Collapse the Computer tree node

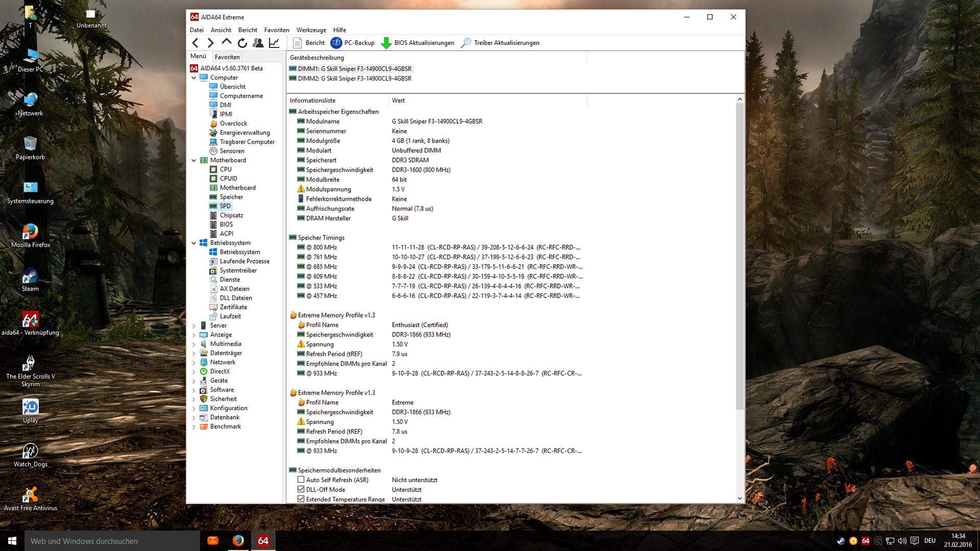pyautogui.click(x=194, y=78)
